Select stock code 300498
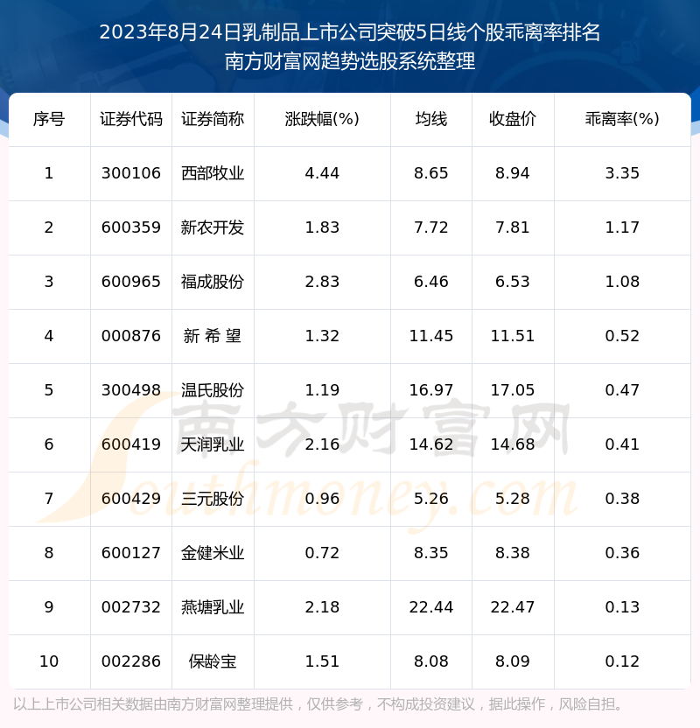This screenshot has width=700, height=728. (131, 390)
